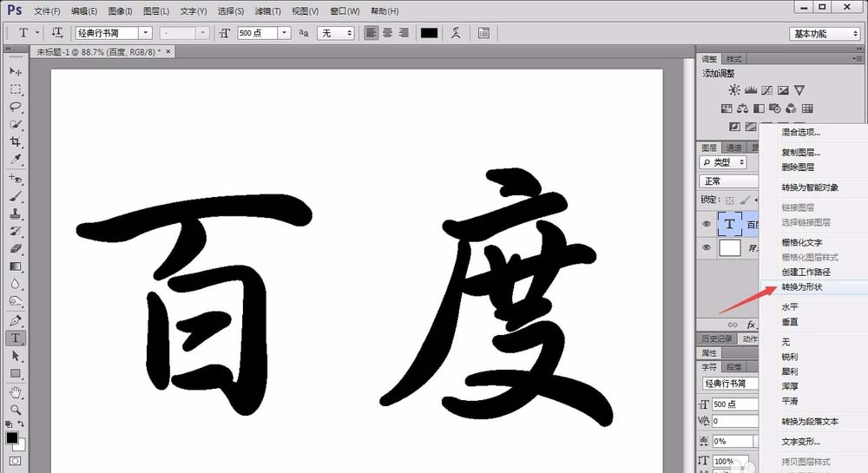This screenshot has height=473, width=868.
Task: Switch to the 段落 tab
Action: tap(734, 367)
